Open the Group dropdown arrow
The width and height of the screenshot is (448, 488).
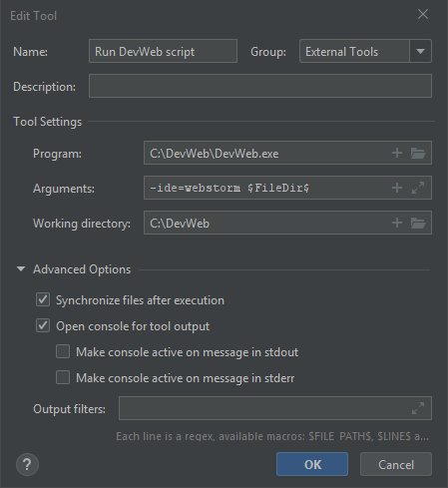click(x=420, y=51)
